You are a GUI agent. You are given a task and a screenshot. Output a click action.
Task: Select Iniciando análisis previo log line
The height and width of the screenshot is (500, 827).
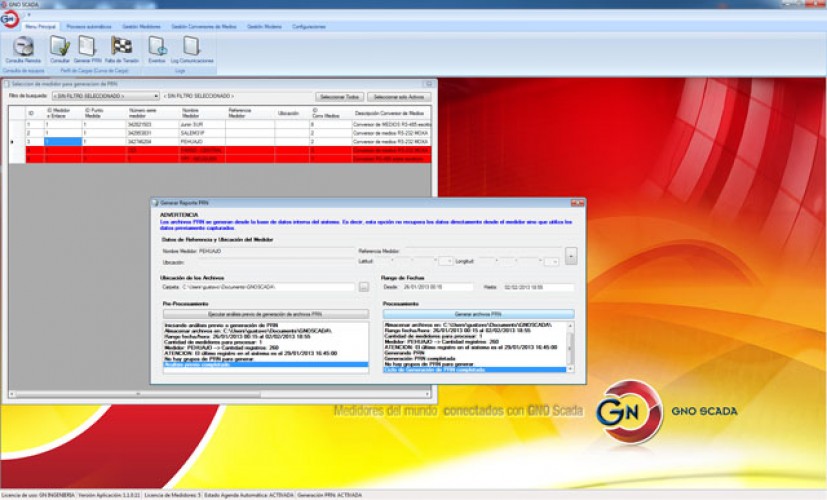coord(220,325)
